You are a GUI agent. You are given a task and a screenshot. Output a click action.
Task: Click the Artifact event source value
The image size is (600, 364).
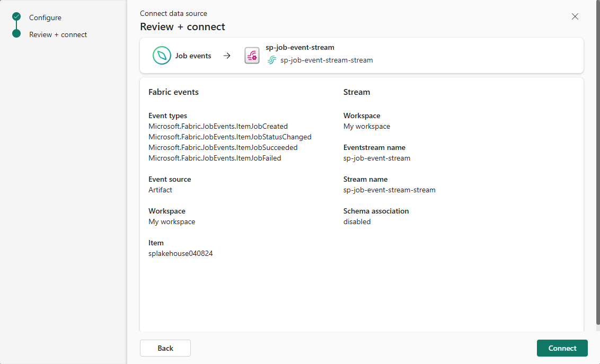click(x=160, y=190)
